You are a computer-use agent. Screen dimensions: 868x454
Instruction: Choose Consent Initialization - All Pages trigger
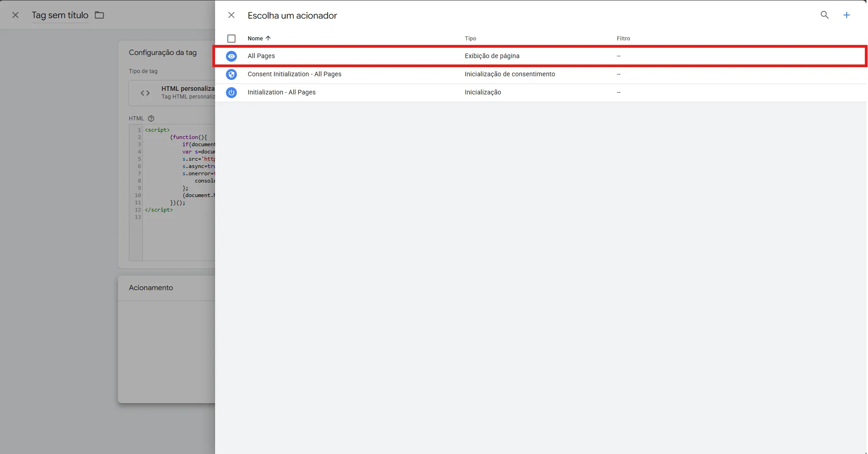point(294,74)
